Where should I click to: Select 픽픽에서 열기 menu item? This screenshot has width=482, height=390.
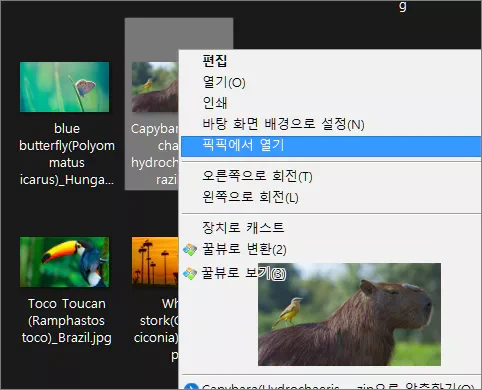point(330,146)
